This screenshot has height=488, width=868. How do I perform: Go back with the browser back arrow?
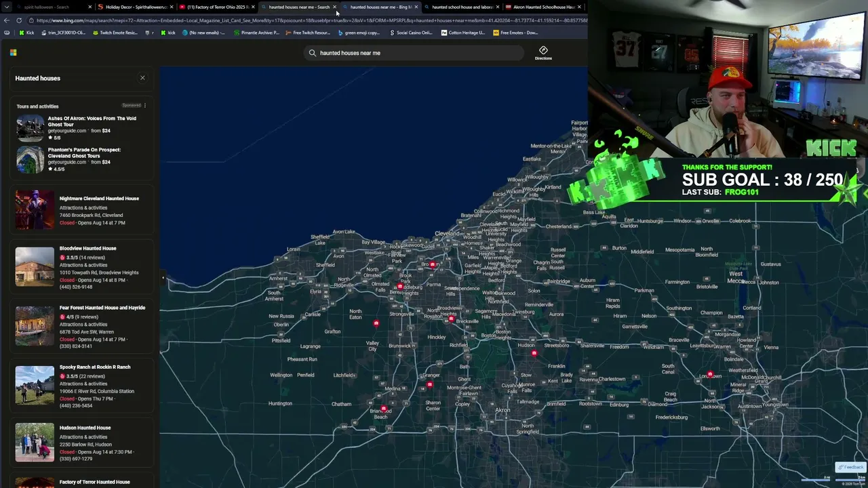coord(7,20)
